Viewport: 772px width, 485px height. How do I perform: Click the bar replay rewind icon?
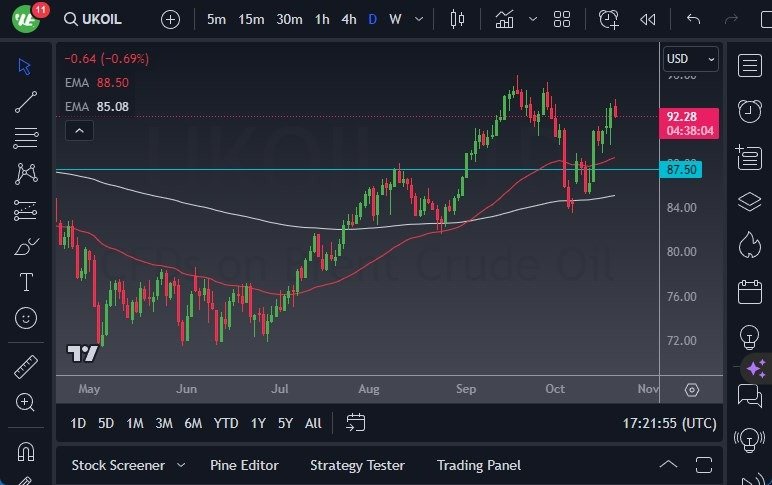point(648,19)
